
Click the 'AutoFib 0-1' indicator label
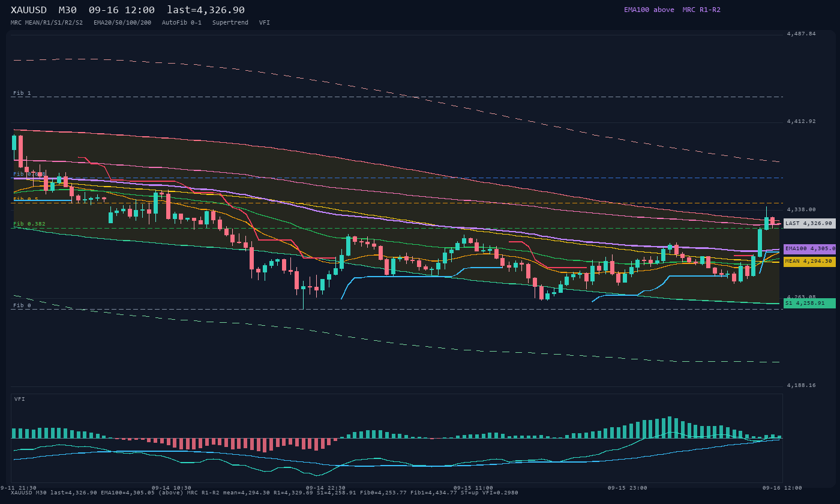click(182, 23)
